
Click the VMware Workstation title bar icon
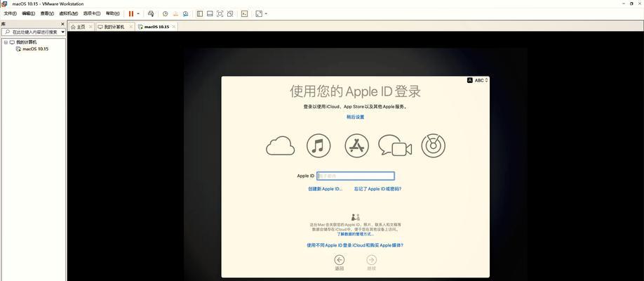pos(4,4)
